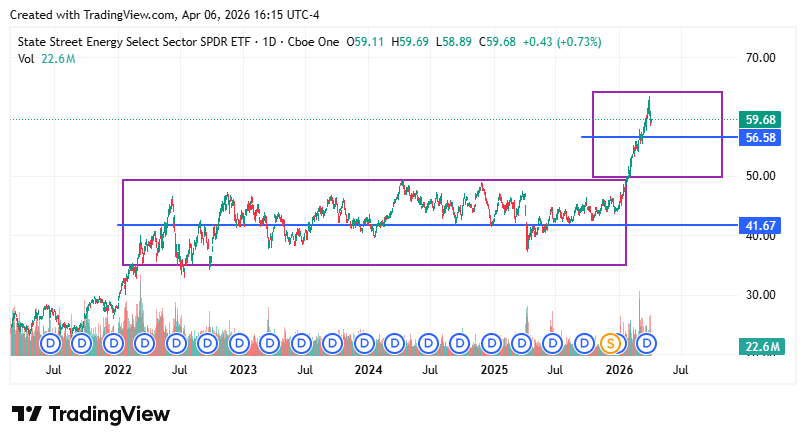This screenshot has height=444, width=806.
Task: Click the 1D interval text in the header
Action: point(269,42)
